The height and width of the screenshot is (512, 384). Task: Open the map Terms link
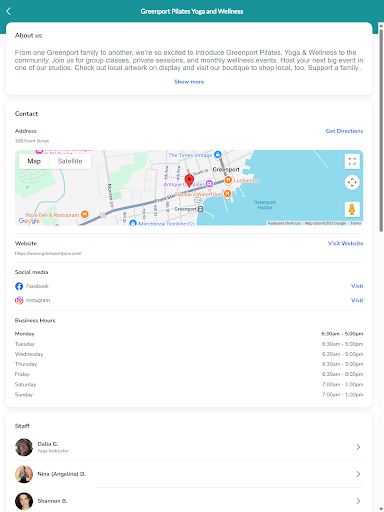click(356, 223)
